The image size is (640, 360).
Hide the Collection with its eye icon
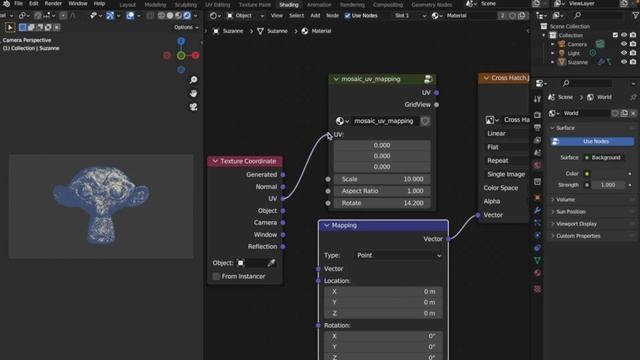[x=624, y=36]
